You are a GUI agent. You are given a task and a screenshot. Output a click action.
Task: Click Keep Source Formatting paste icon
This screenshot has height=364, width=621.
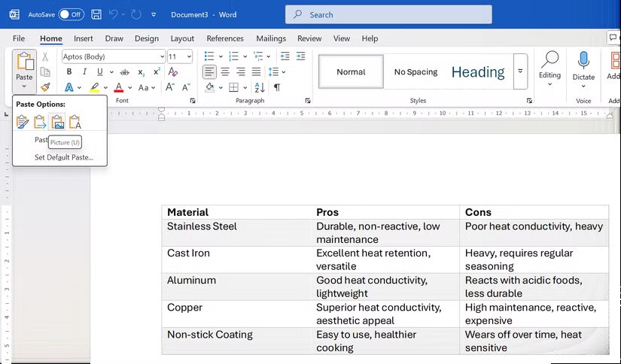coord(23,122)
